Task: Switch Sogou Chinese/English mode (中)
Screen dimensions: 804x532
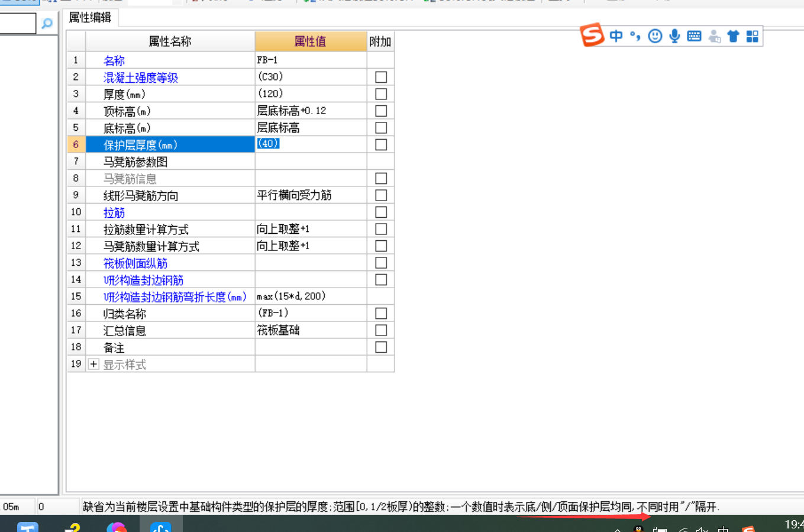Action: 616,36
